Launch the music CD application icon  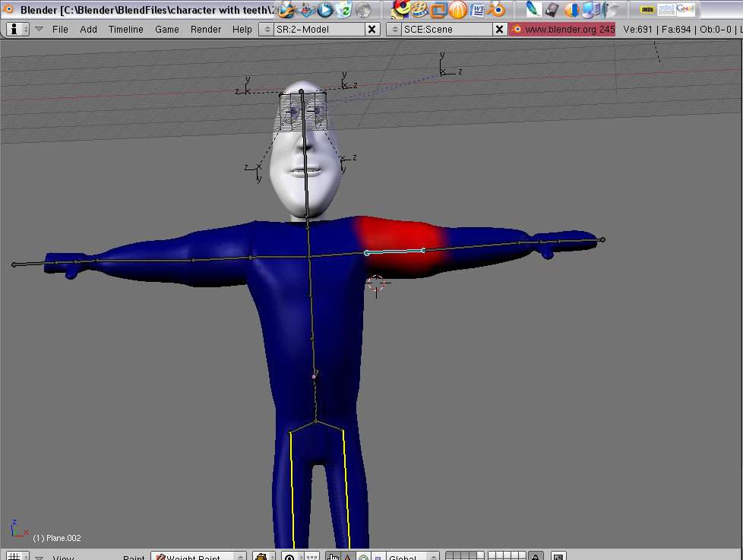pos(400,8)
